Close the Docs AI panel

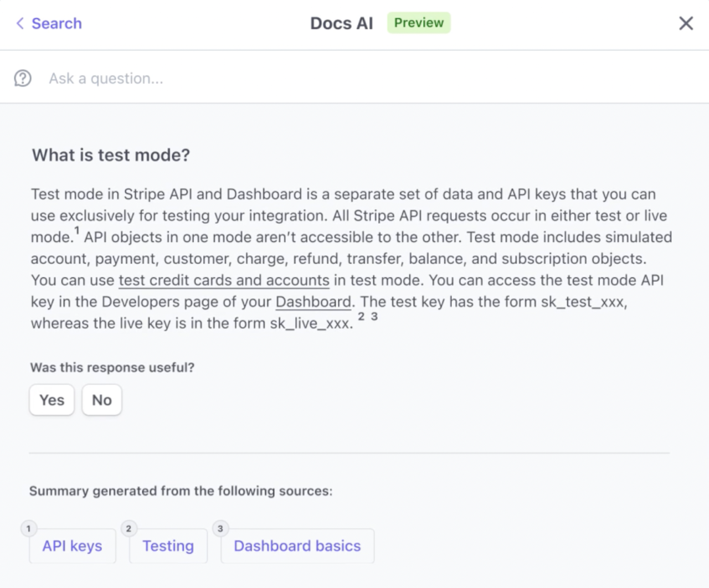coord(686,23)
